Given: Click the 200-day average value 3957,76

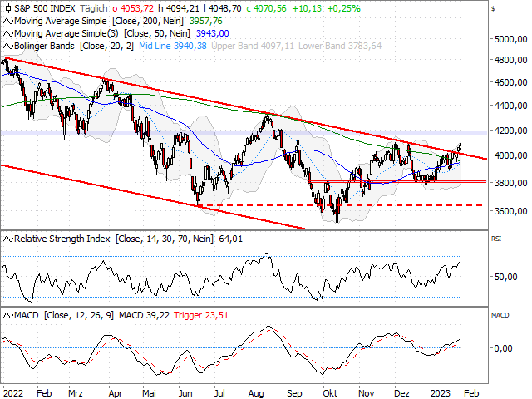Looking at the screenshot, I should [x=205, y=22].
